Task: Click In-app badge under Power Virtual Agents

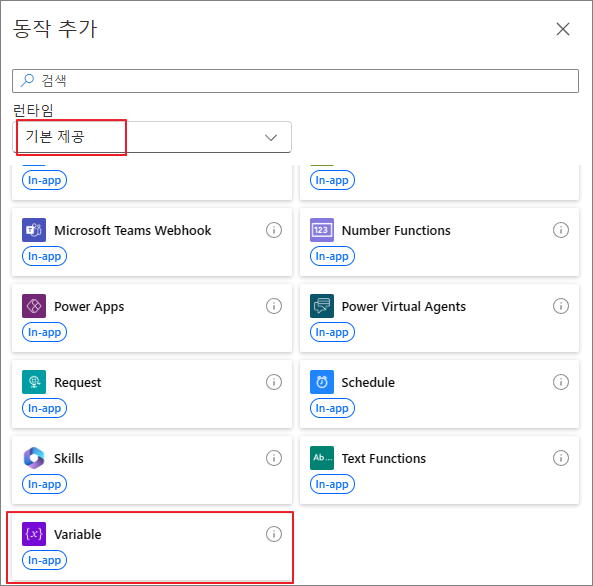Action: 332,332
